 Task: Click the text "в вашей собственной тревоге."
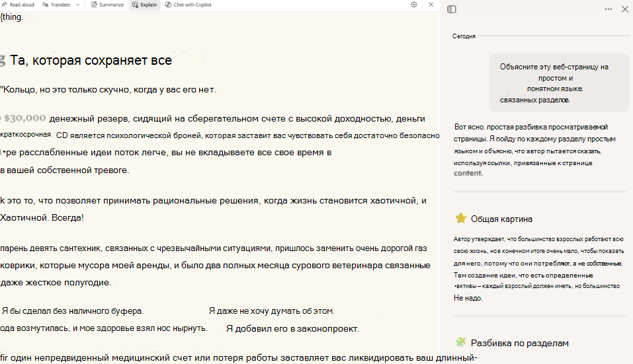pyautogui.click(x=65, y=170)
